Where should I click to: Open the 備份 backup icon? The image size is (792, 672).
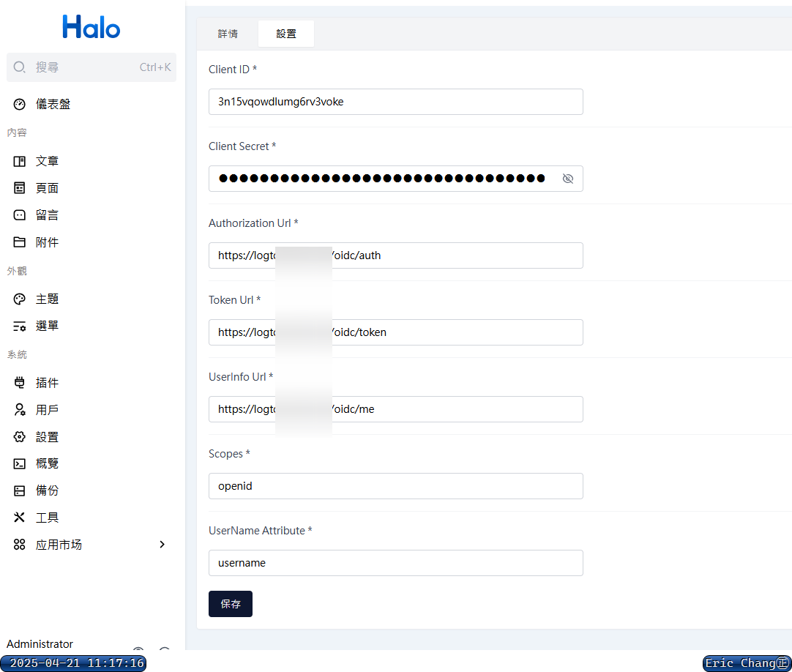tap(20, 490)
